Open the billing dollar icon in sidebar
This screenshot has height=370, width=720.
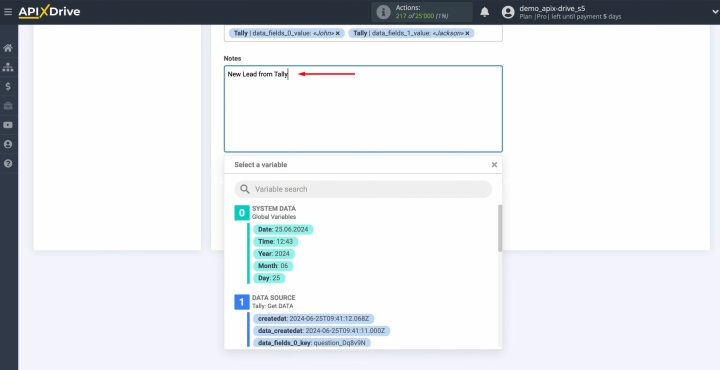[8, 86]
